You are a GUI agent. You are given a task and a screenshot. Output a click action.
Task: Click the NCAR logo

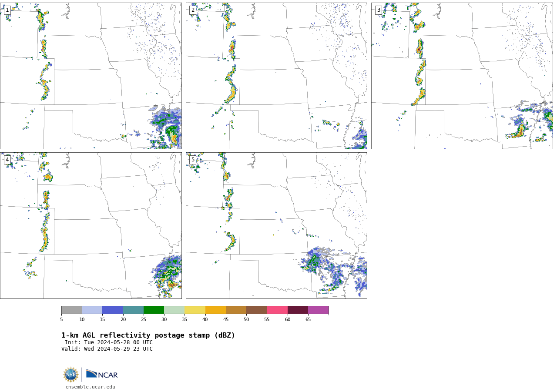tap(102, 374)
